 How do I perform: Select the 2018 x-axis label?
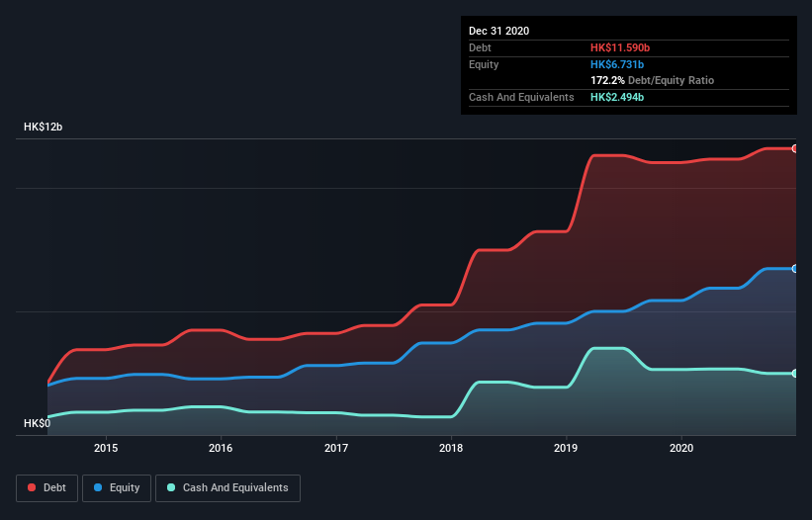tap(451, 448)
